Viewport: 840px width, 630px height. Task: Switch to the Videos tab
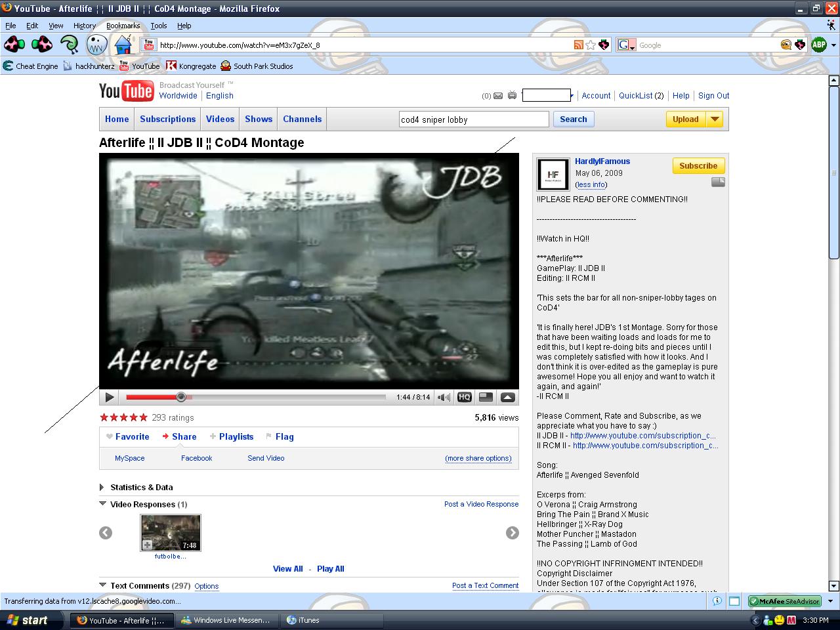[220, 119]
